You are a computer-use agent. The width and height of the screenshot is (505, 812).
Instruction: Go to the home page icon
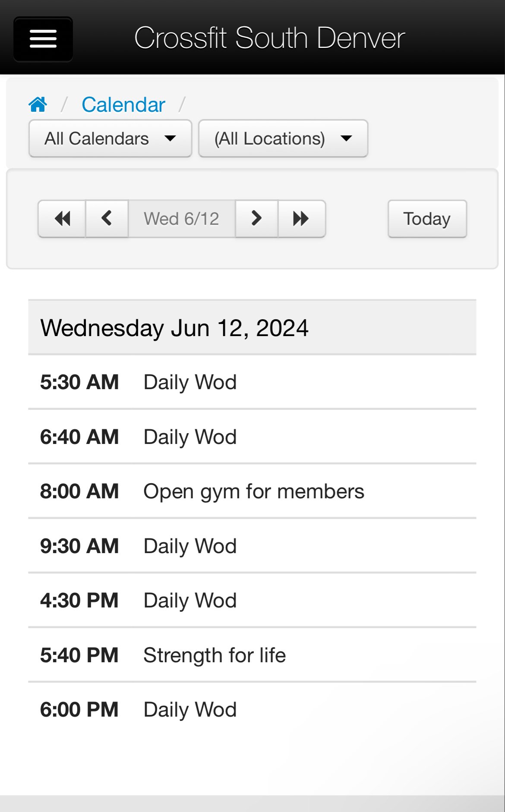click(38, 104)
